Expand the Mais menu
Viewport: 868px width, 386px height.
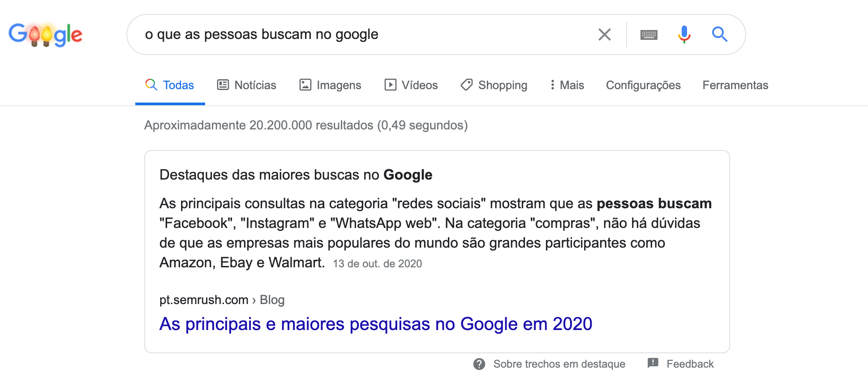coord(567,85)
